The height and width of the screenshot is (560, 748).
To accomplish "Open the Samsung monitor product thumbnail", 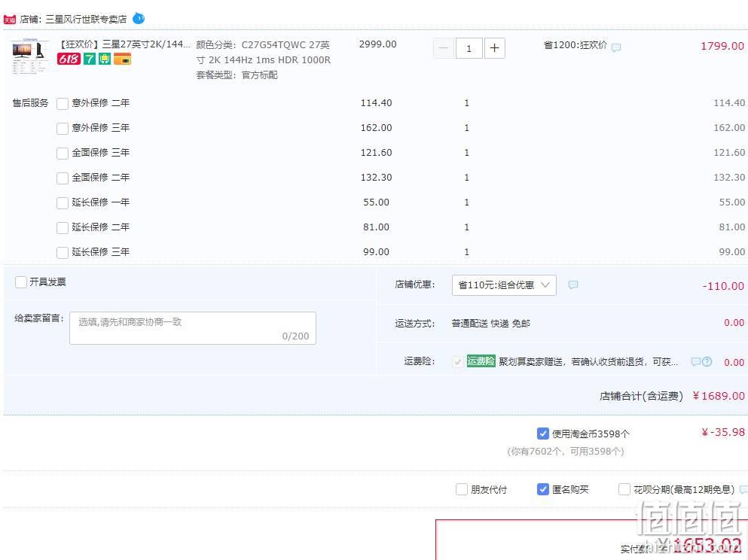I will (30, 56).
